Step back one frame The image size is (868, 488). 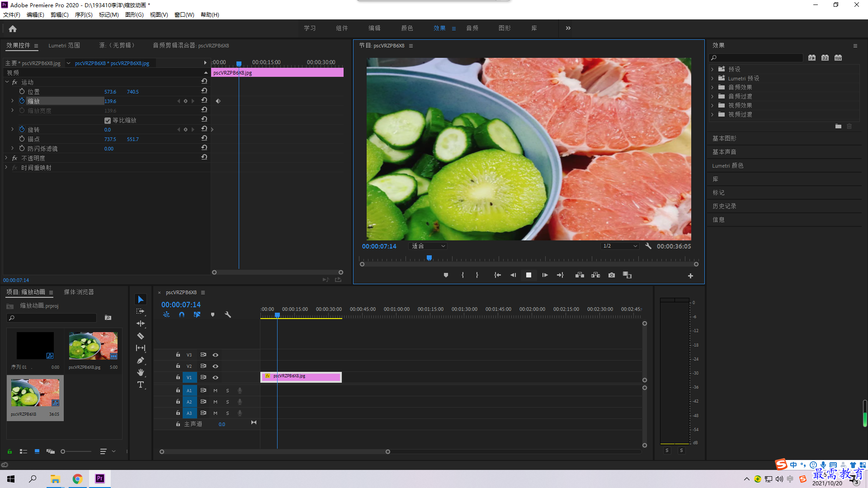click(x=513, y=275)
